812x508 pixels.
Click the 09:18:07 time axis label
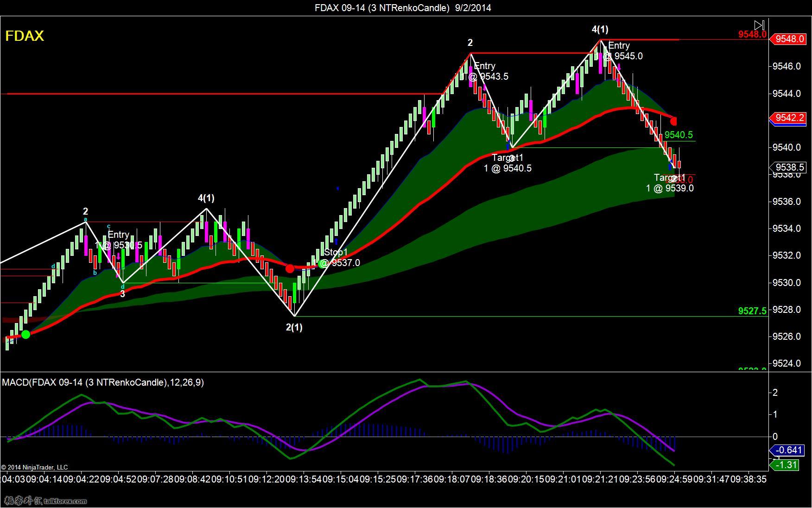pyautogui.click(x=451, y=479)
